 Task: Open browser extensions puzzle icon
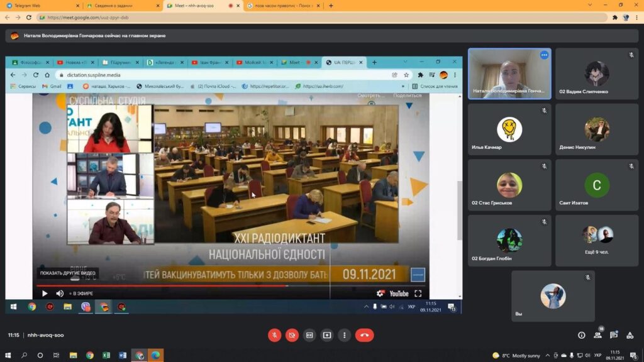coord(615,18)
